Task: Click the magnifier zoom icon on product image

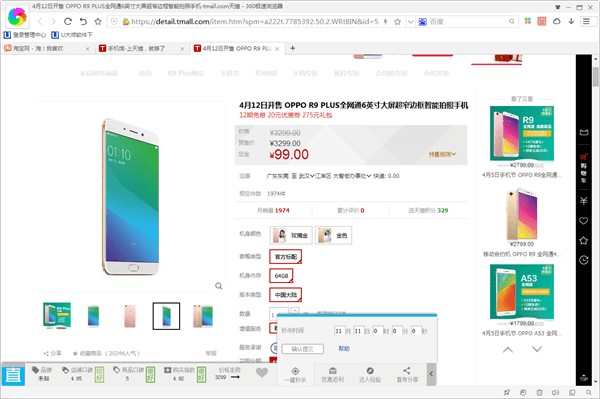Action: pyautogui.click(x=218, y=286)
